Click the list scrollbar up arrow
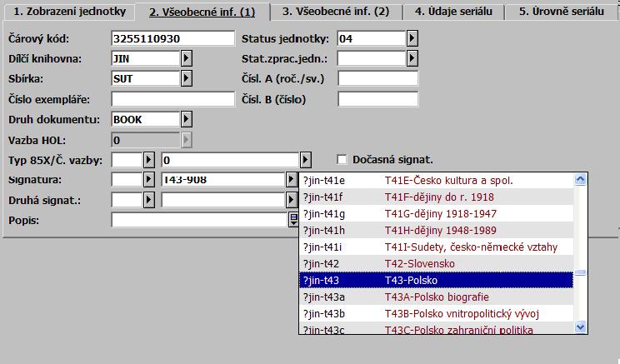The height and width of the screenshot is (364, 620). pos(581,179)
